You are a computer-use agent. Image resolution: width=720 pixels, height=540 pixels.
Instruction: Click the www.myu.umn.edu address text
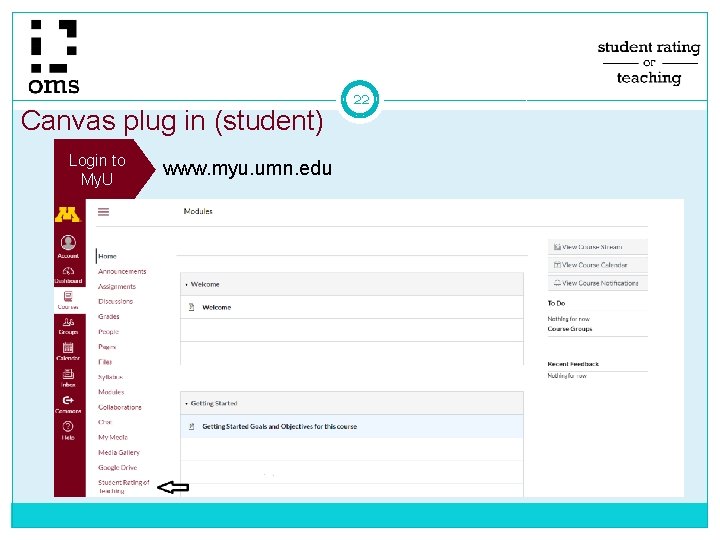click(247, 169)
